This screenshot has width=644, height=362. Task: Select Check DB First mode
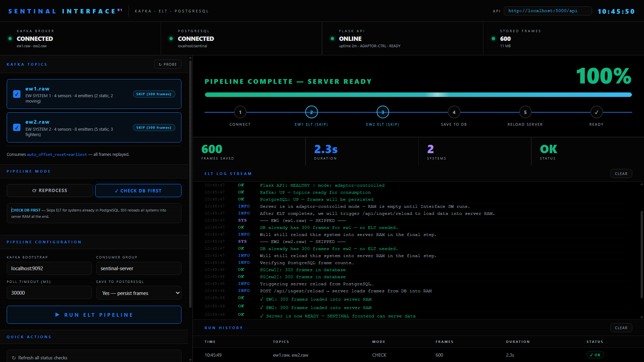coord(138,190)
